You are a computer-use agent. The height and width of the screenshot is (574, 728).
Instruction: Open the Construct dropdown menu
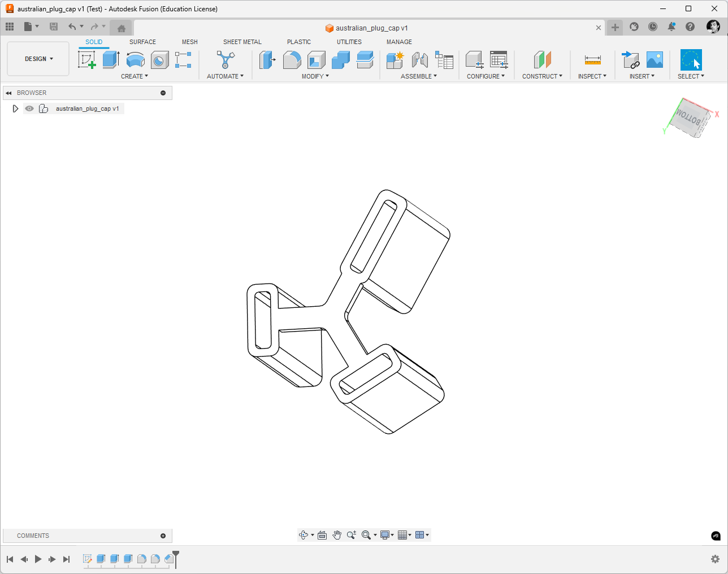click(542, 76)
